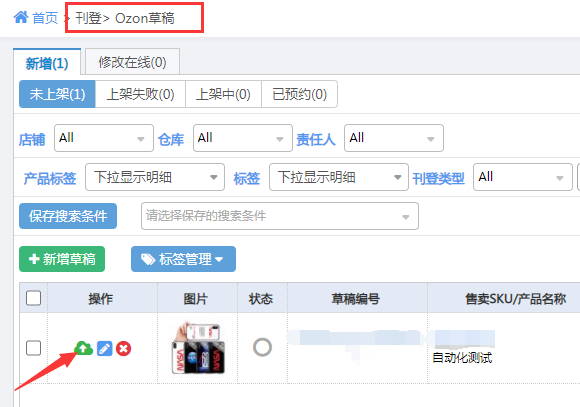This screenshot has width=580, height=407.
Task: Open the 店铺 dropdown
Action: point(104,138)
